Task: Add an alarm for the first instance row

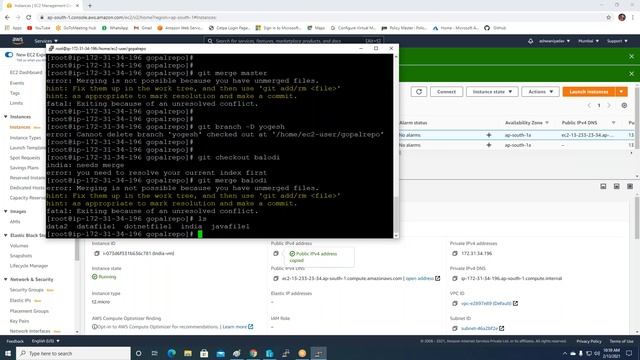Action: 489,135
